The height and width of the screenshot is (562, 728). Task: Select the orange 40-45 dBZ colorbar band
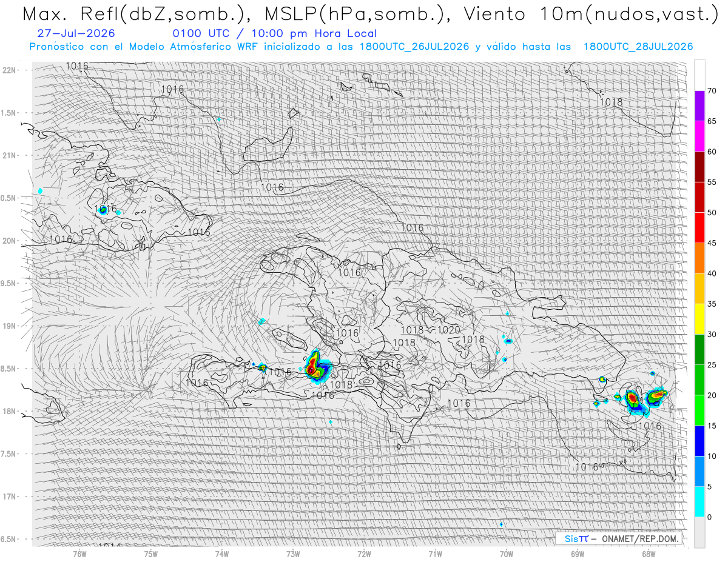(699, 258)
